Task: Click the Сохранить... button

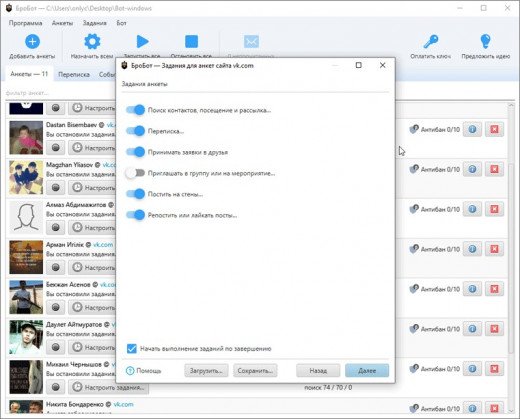Action: (x=255, y=371)
